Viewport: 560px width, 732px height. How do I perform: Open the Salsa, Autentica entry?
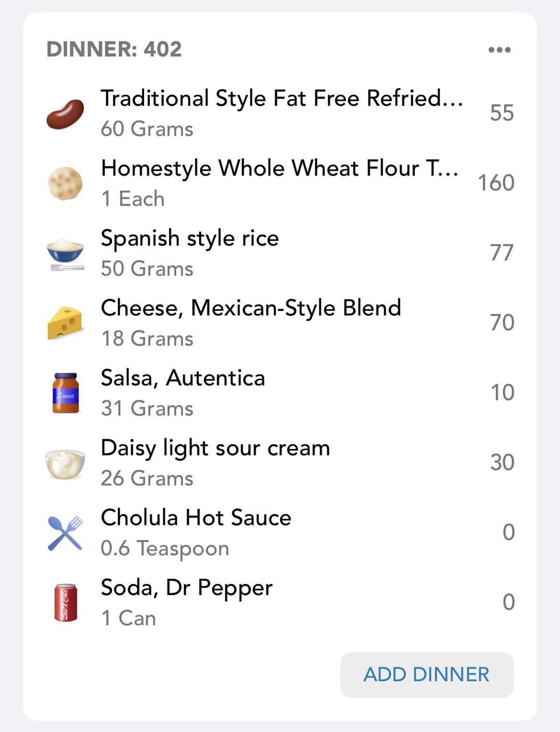[280, 393]
